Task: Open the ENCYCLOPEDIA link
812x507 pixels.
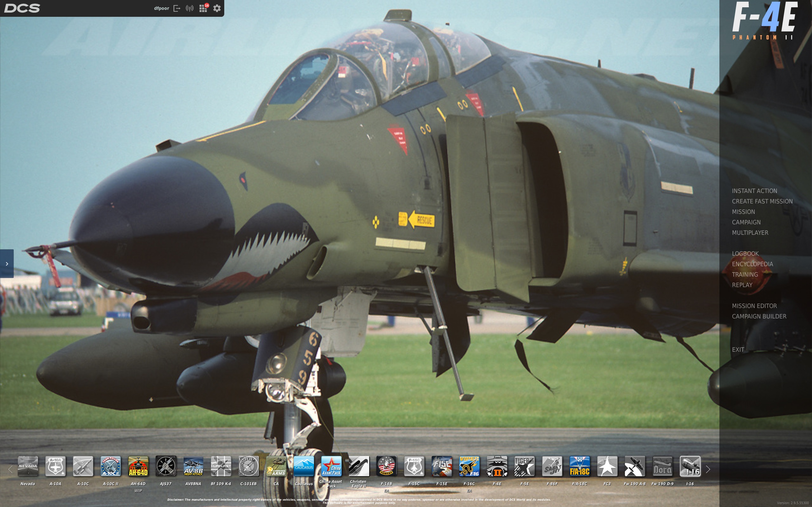Action: click(x=752, y=264)
